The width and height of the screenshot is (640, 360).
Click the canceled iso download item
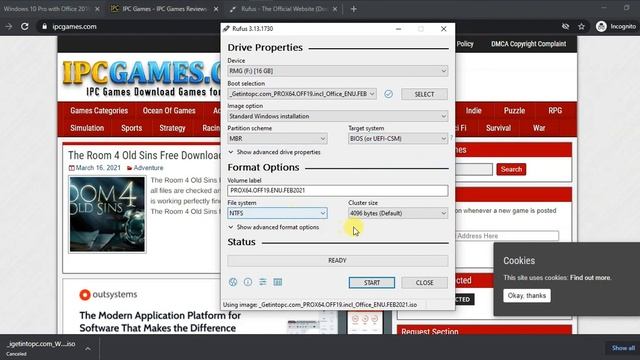(x=41, y=348)
